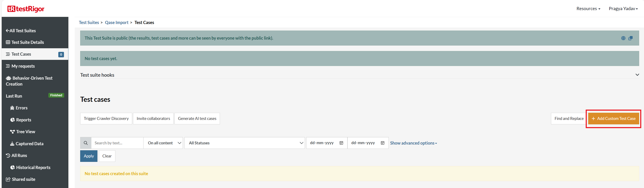This screenshot has width=644, height=188.
Task: Open calendar picker on first date field
Action: tap(341, 143)
